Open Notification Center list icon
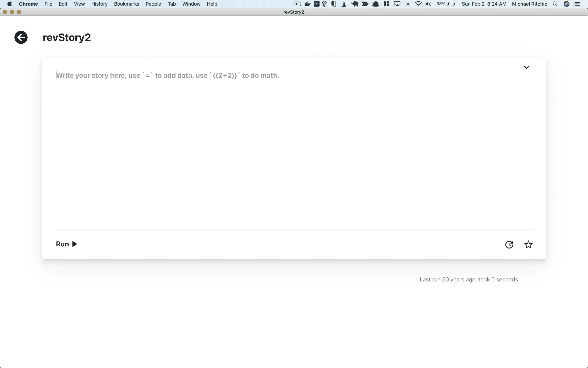588x368 pixels. pyautogui.click(x=577, y=4)
